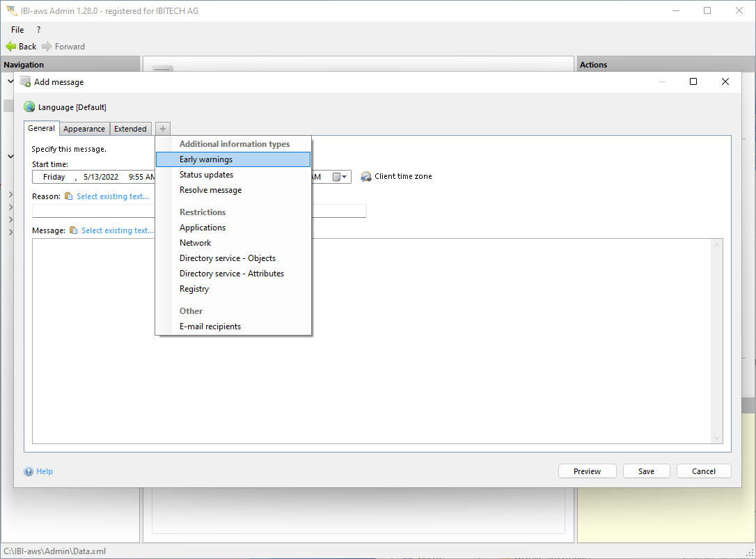Viewport: 756px width, 559px height.
Task: Click the copy icon next to Message
Action: 73,230
